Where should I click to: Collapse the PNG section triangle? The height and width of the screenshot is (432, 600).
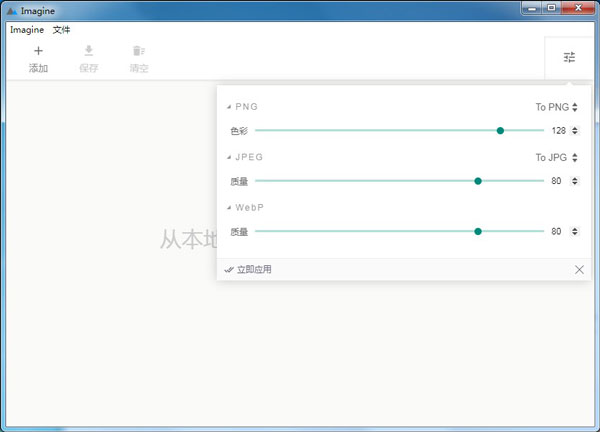point(229,107)
